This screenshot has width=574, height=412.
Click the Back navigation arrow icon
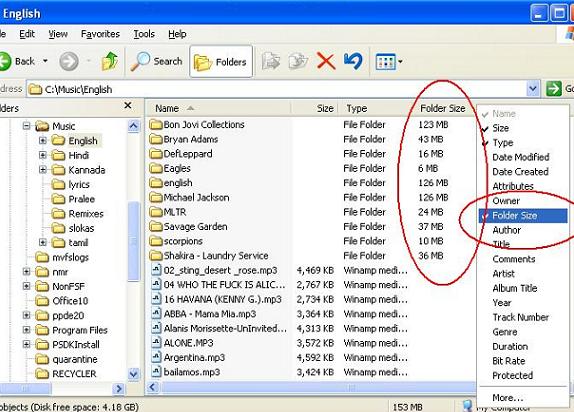tap(5, 61)
